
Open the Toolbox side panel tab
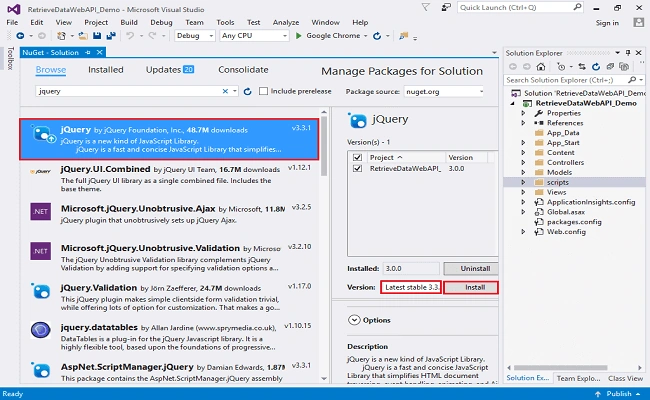(x=10, y=58)
